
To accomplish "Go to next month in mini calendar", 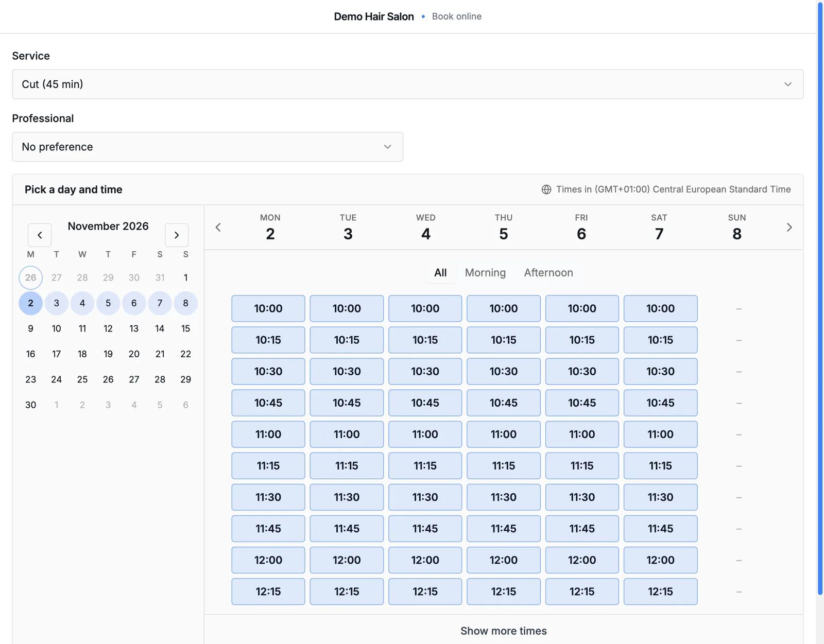I will [177, 235].
